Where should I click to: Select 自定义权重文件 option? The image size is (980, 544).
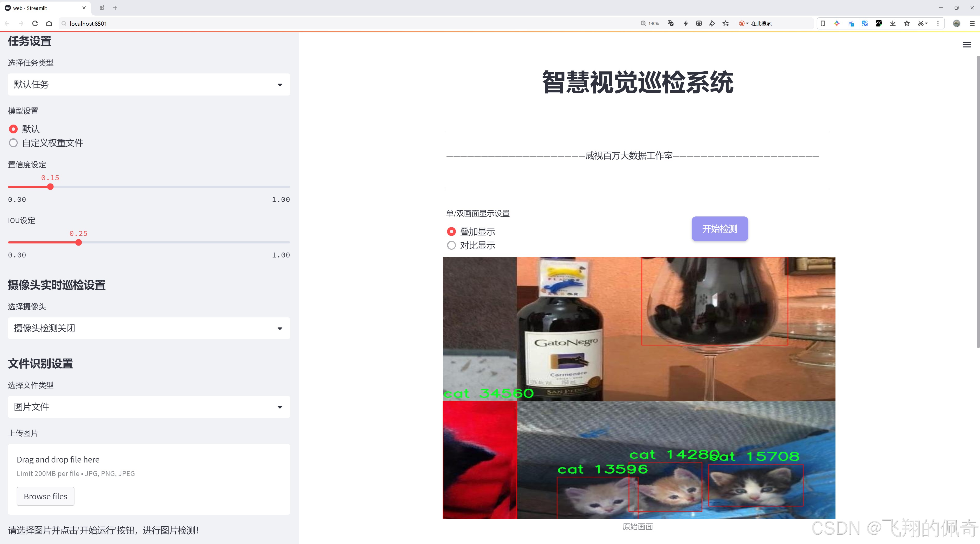13,143
